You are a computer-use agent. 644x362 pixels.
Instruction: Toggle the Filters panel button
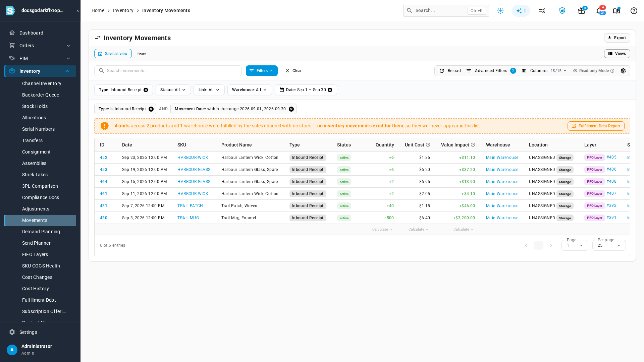point(262,71)
